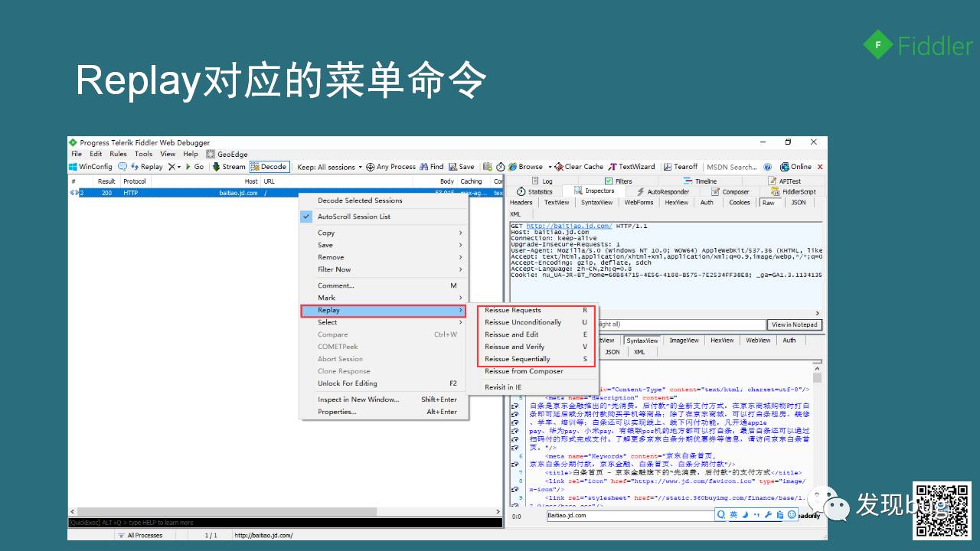This screenshot has width=980, height=551.
Task: Click Decode Selected Sessions menu entry
Action: tap(384, 201)
